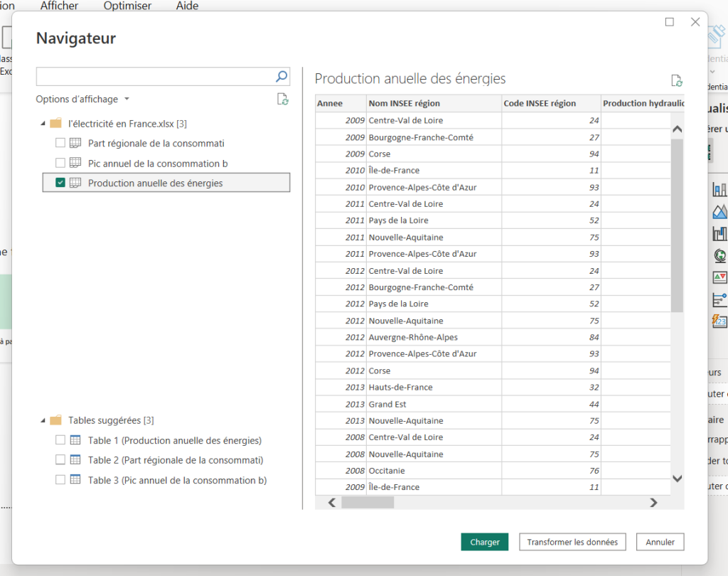Click the refresh file icon beside Options d'affichage
Viewport: 728px width, 576px height.
click(283, 99)
